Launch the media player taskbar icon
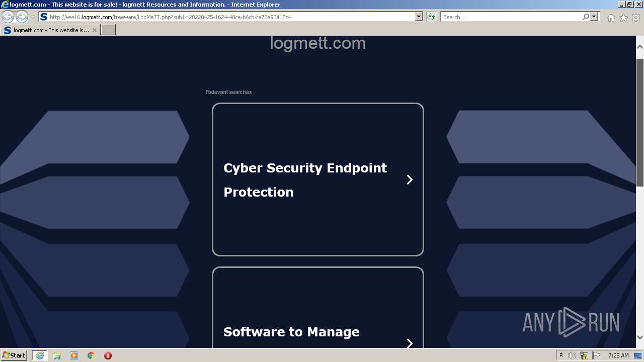 (x=74, y=355)
